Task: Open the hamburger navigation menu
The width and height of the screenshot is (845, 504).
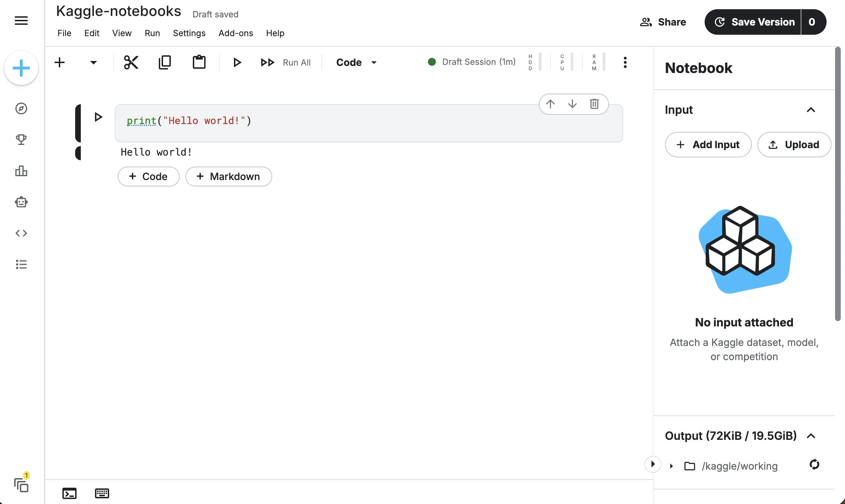Action: click(21, 21)
